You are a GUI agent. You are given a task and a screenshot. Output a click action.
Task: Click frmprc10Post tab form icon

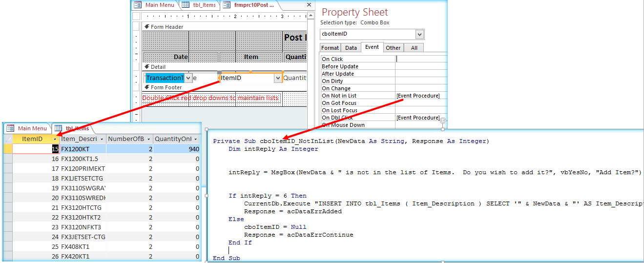point(227,5)
